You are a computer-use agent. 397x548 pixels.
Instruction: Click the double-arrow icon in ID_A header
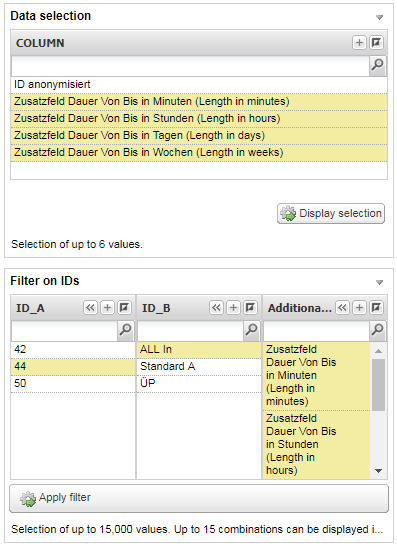click(x=91, y=308)
